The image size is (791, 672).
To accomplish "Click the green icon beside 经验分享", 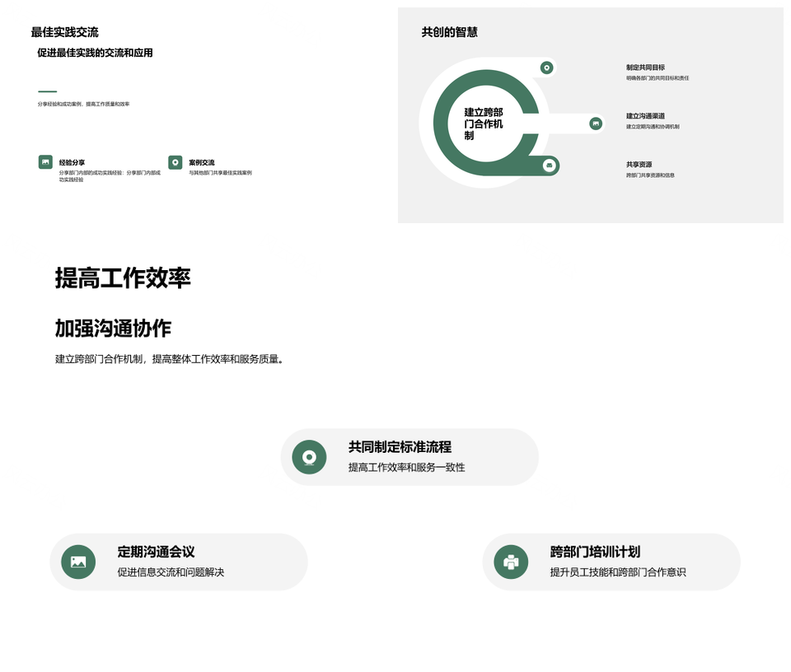I will tap(45, 162).
